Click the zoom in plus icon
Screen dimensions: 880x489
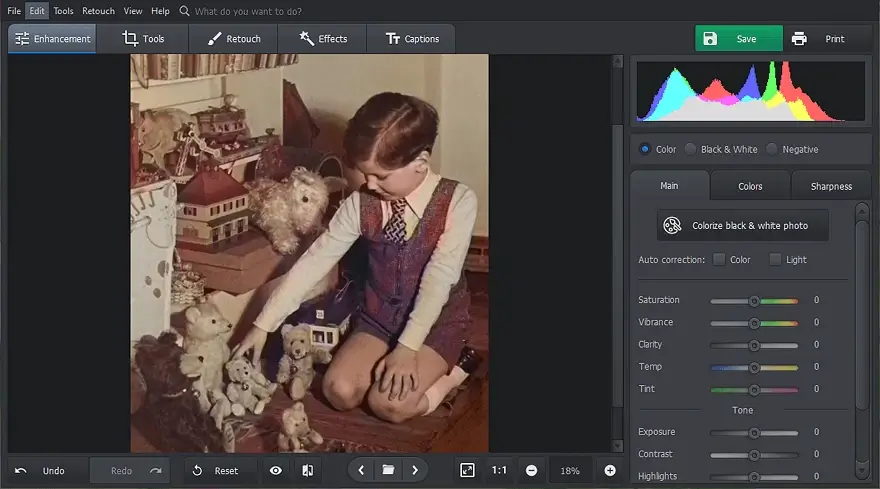pos(610,470)
